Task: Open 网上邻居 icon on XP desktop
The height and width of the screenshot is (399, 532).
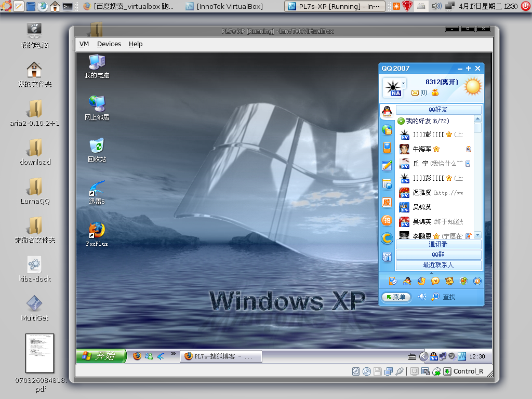Action: (97, 108)
